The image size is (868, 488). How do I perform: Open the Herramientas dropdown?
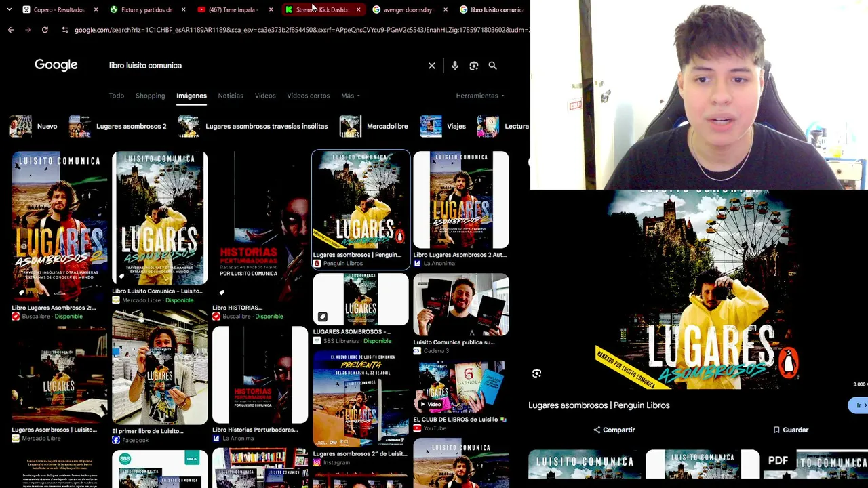480,96
